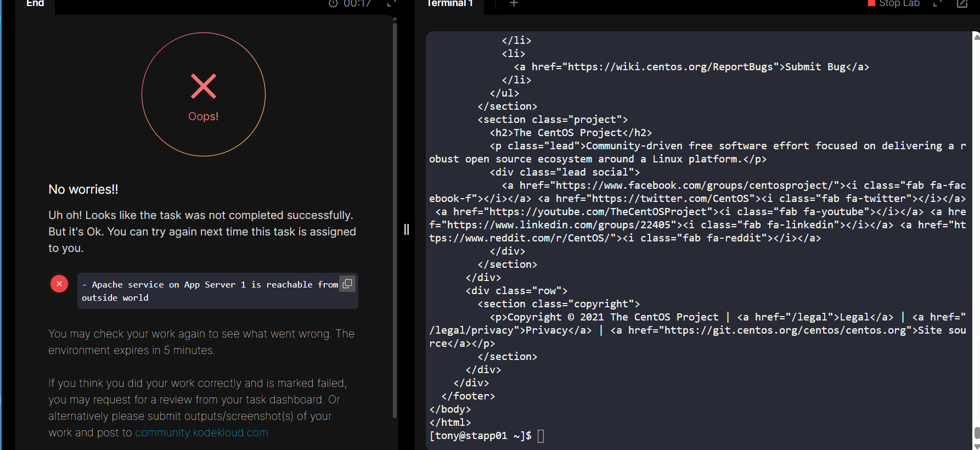Add a new terminal tab with plus icon

(x=514, y=3)
